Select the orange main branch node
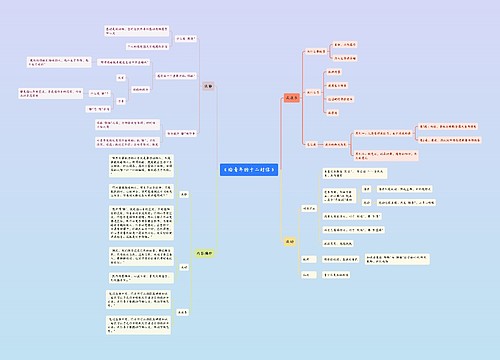 [292, 98]
